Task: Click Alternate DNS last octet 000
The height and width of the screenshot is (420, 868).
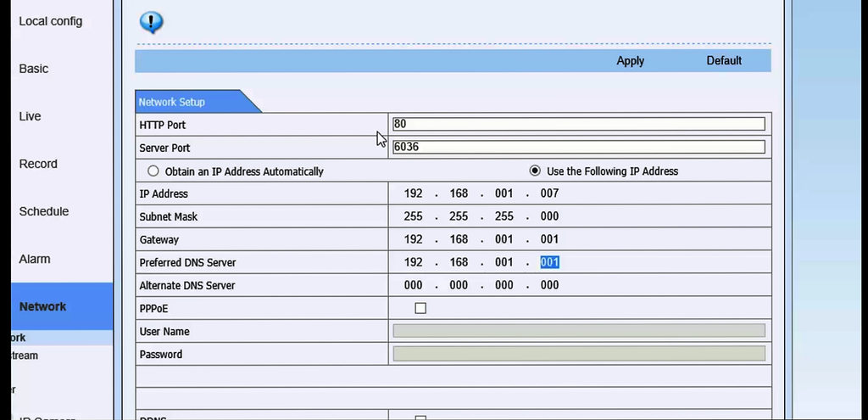Action: click(549, 285)
